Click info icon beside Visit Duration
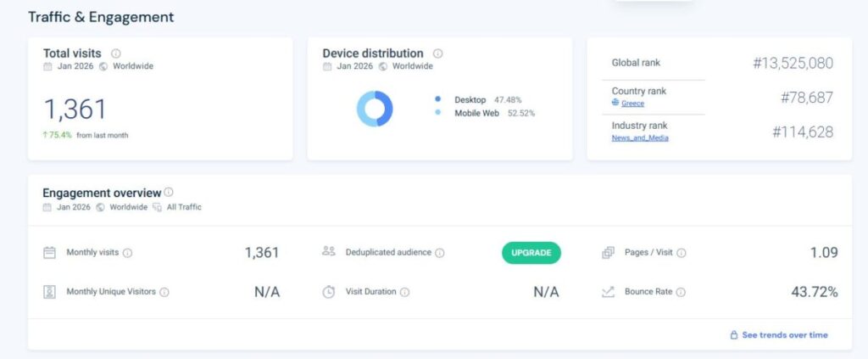Screen dimensions: 868x359 tap(405, 292)
